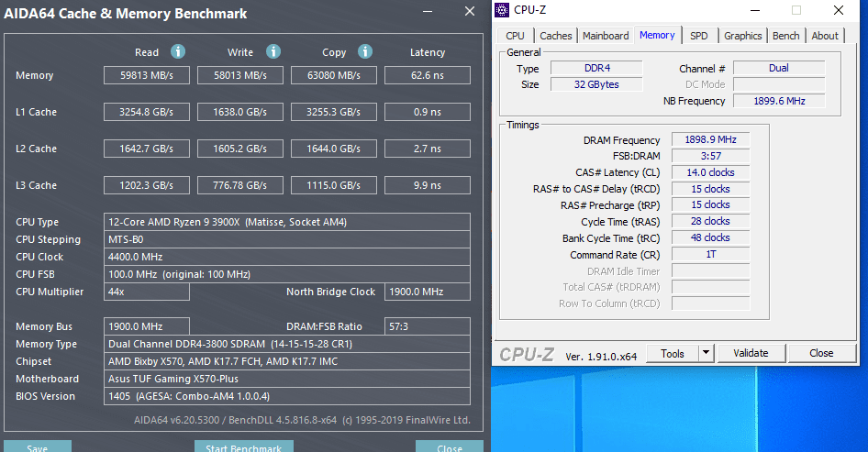Click the L3 Cache Write value 776.78 GB/s
This screenshot has width=868, height=452.
(x=240, y=185)
